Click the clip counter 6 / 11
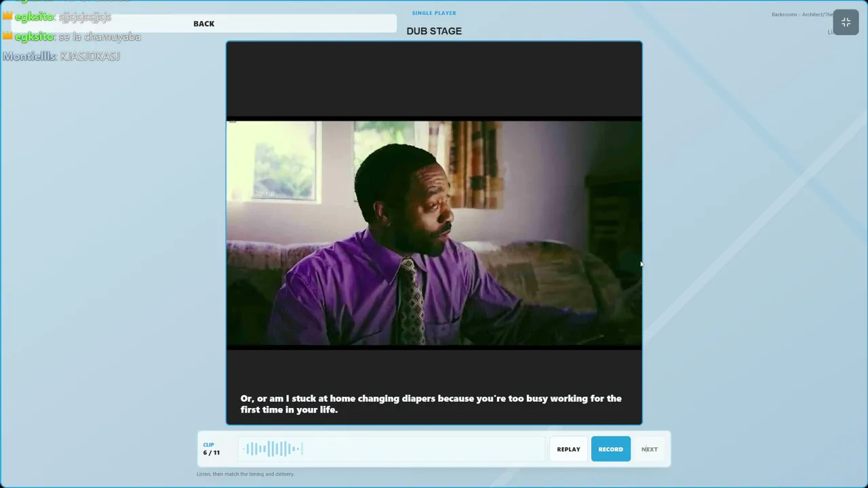Viewport: 868px width, 488px height. click(212, 452)
